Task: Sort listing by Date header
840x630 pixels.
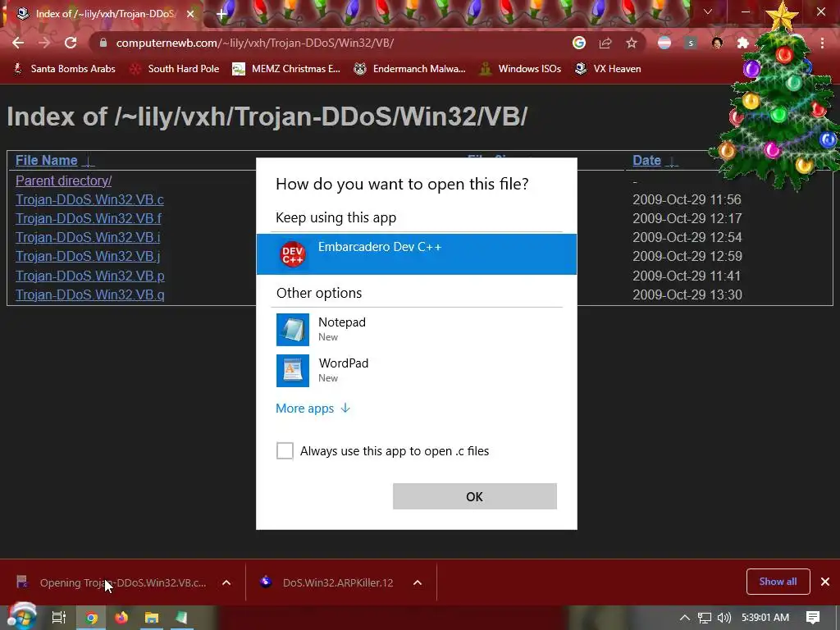Action: (646, 160)
